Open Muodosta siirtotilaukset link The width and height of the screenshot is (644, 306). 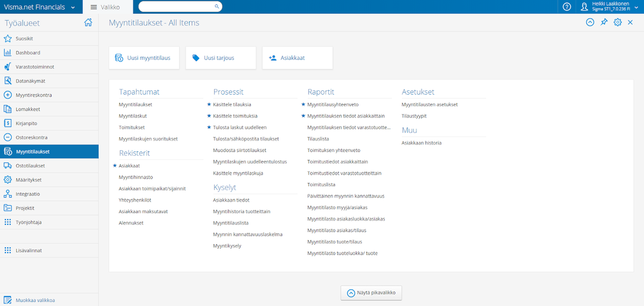(240, 150)
